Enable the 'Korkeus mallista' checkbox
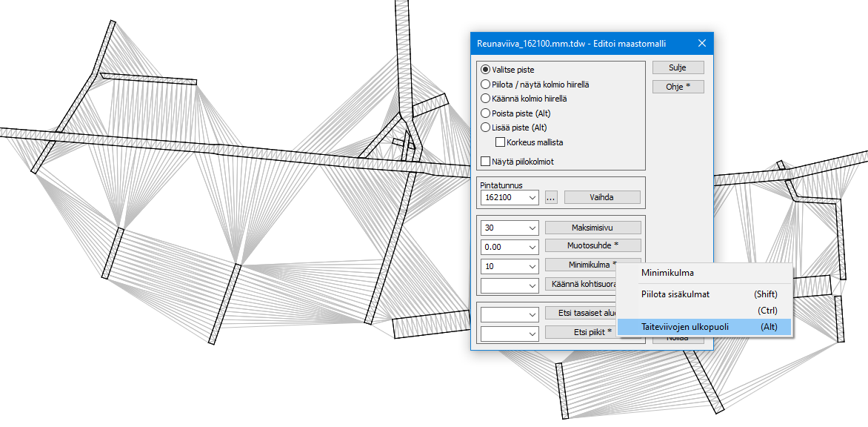Image resolution: width=868 pixels, height=427 pixels. (501, 142)
